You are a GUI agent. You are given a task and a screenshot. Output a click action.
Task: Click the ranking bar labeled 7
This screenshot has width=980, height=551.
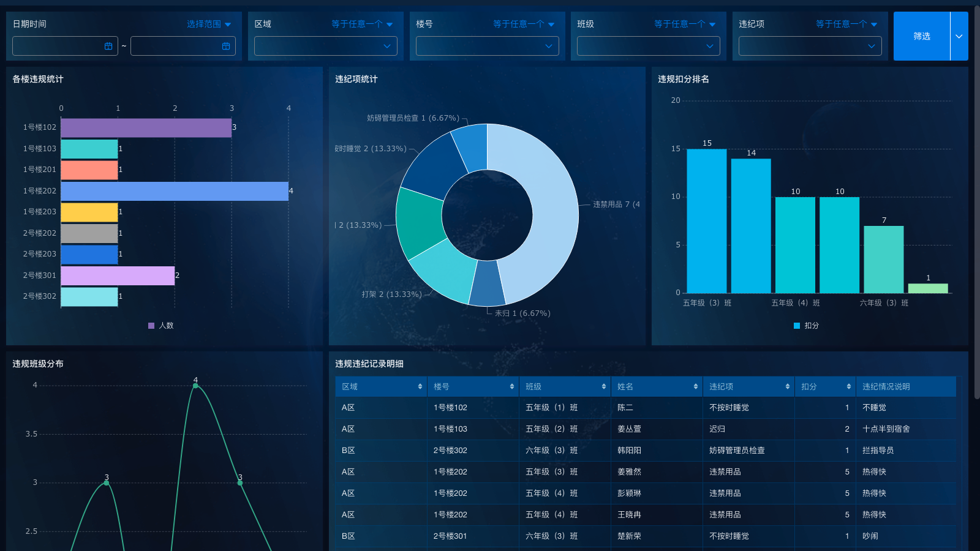coord(884,260)
